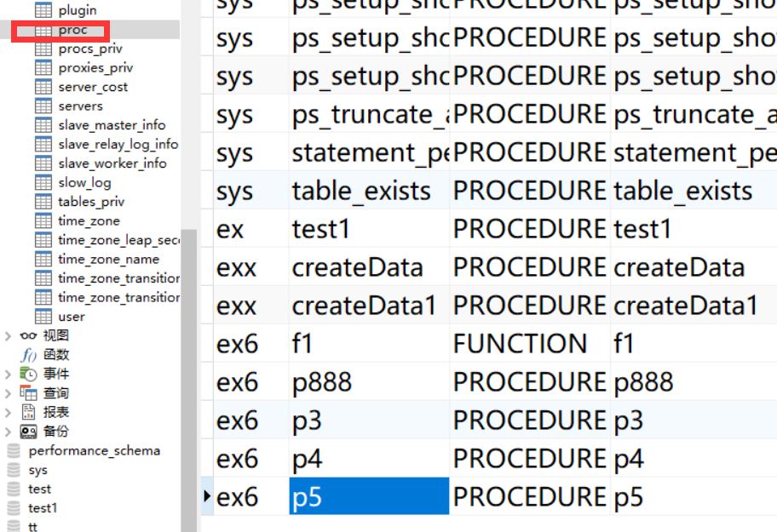This screenshot has width=777, height=532.
Task: Click the user table icon
Action: (x=43, y=317)
